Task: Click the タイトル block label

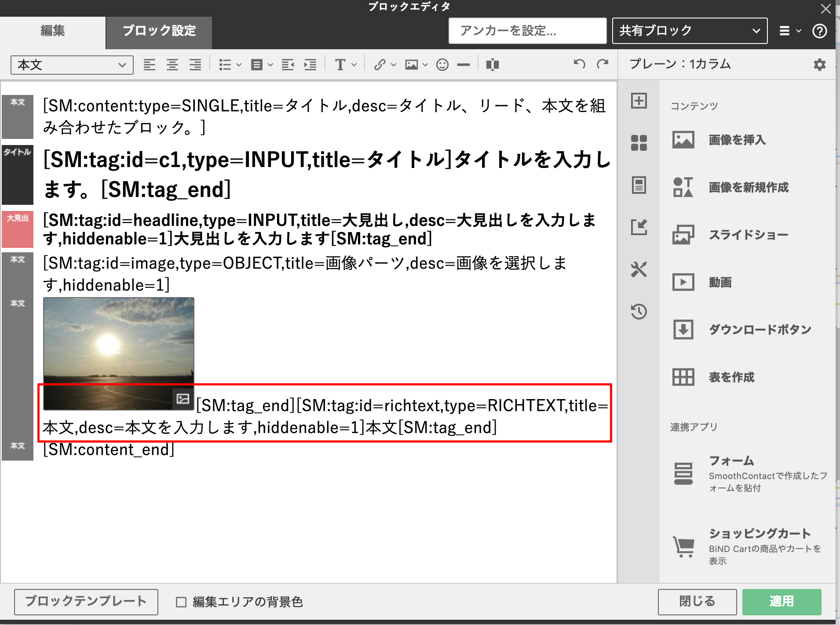Action: click(18, 175)
